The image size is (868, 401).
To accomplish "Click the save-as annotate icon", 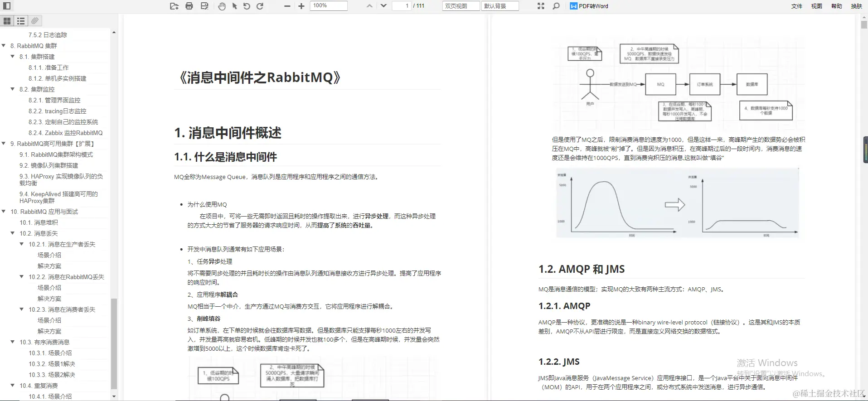I will 205,6.
